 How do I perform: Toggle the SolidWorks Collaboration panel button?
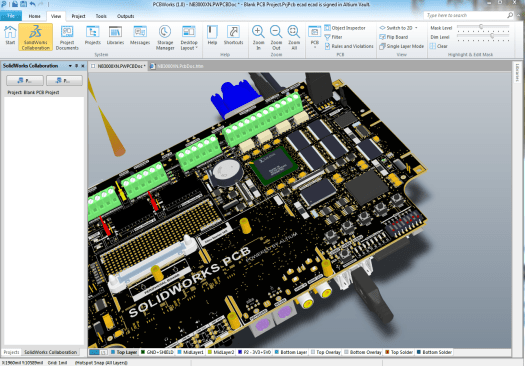coord(35,37)
